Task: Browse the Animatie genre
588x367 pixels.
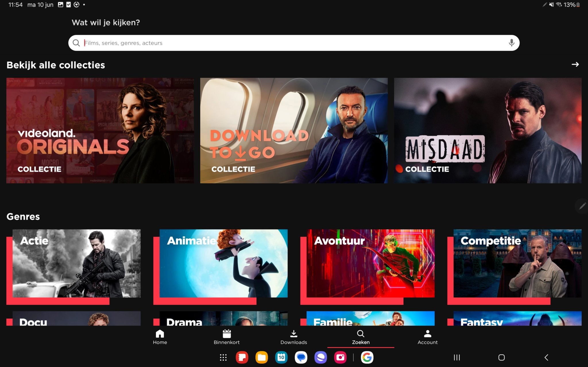Action: point(220,267)
